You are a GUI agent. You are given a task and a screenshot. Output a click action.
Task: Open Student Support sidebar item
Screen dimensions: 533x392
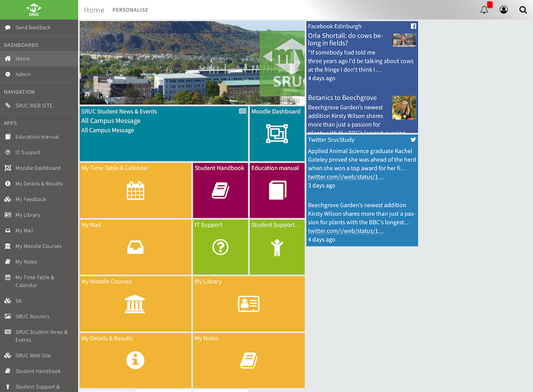click(39, 387)
